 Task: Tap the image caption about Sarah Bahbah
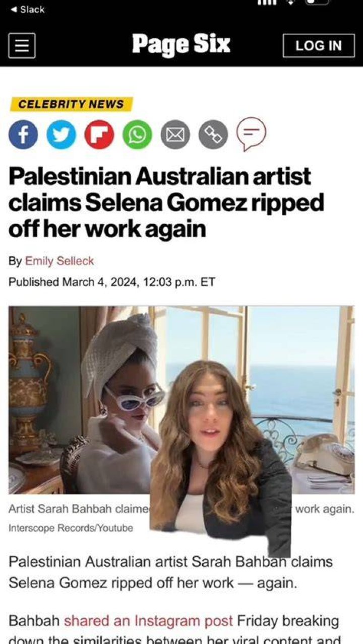click(181, 509)
